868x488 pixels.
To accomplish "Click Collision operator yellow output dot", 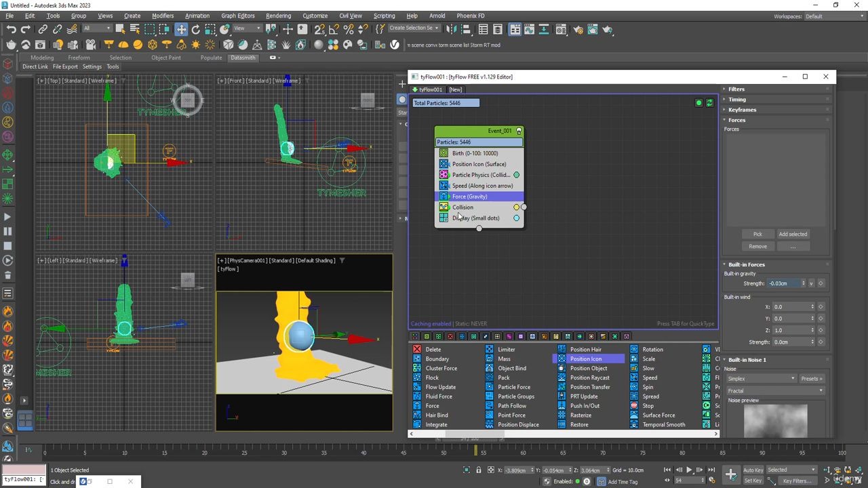I will coord(517,207).
